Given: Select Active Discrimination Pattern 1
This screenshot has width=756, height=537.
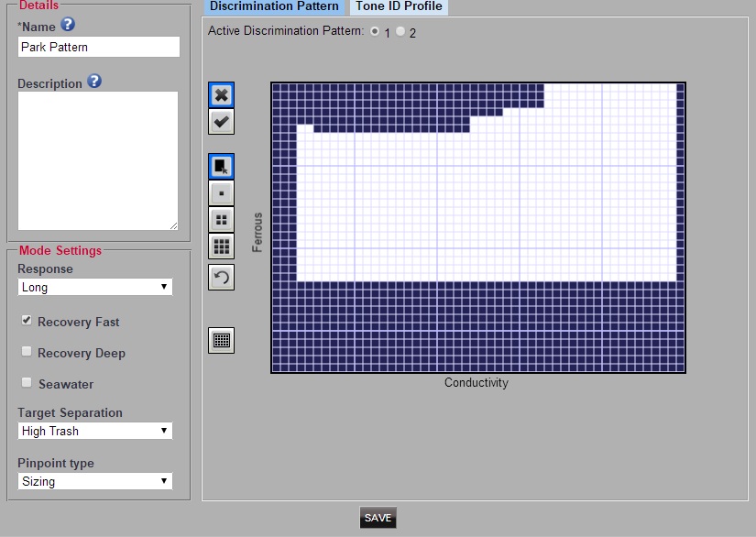Looking at the screenshot, I should (x=375, y=31).
